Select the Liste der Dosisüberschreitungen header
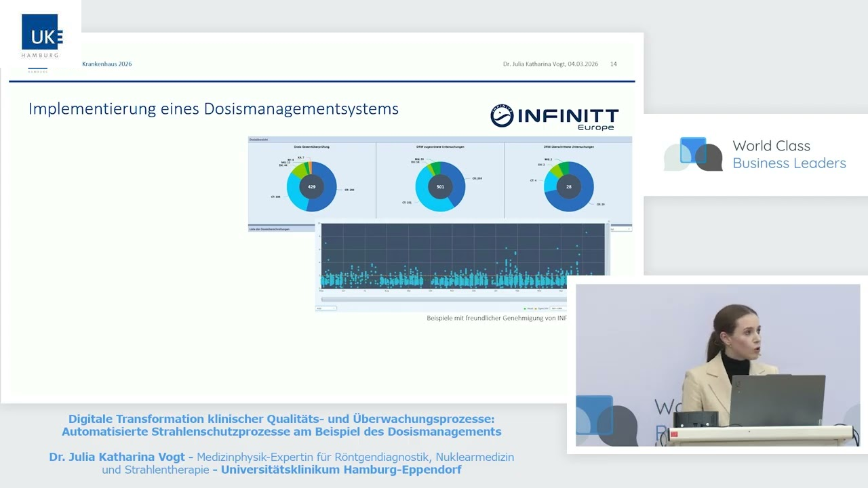Screen dimensions: 868x488 point(270,229)
